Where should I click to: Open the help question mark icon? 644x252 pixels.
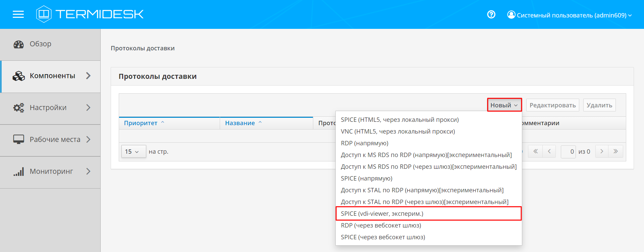[491, 14]
